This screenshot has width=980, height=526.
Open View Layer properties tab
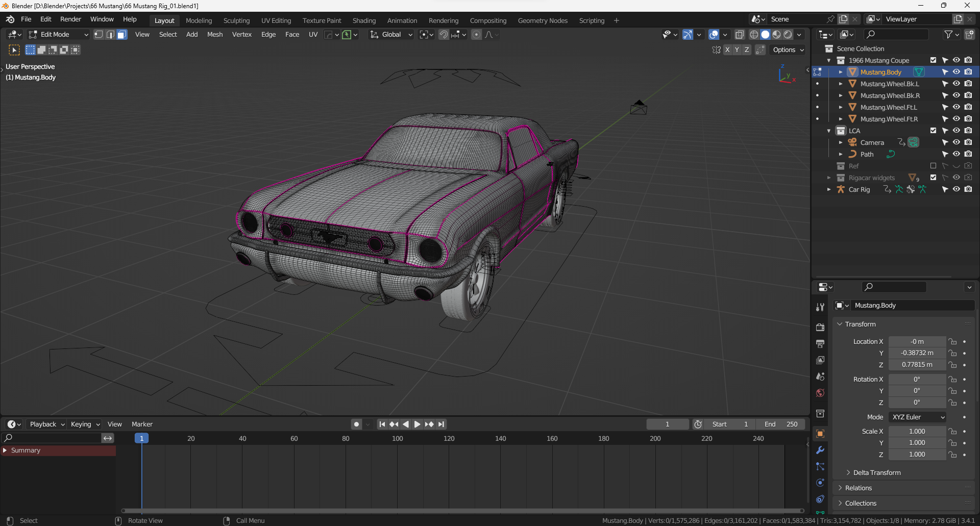[x=820, y=360]
